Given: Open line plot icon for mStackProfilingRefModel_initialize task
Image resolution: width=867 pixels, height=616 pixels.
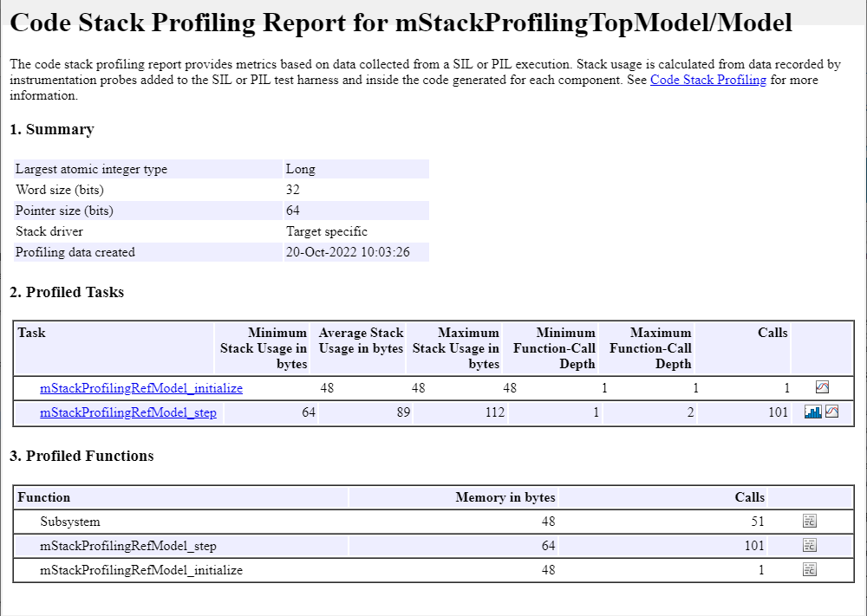Looking at the screenshot, I should (x=822, y=388).
